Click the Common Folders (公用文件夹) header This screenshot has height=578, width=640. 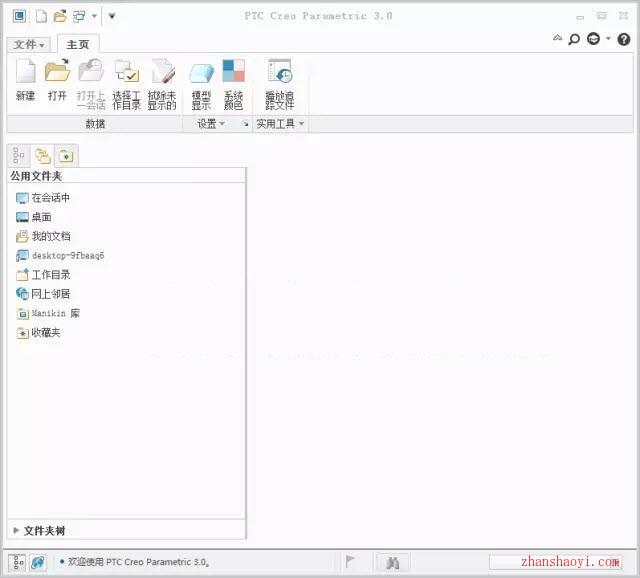point(36,176)
